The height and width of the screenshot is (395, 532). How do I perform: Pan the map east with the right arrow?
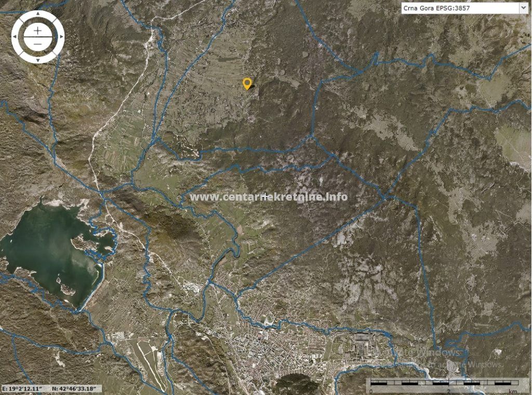coord(61,37)
